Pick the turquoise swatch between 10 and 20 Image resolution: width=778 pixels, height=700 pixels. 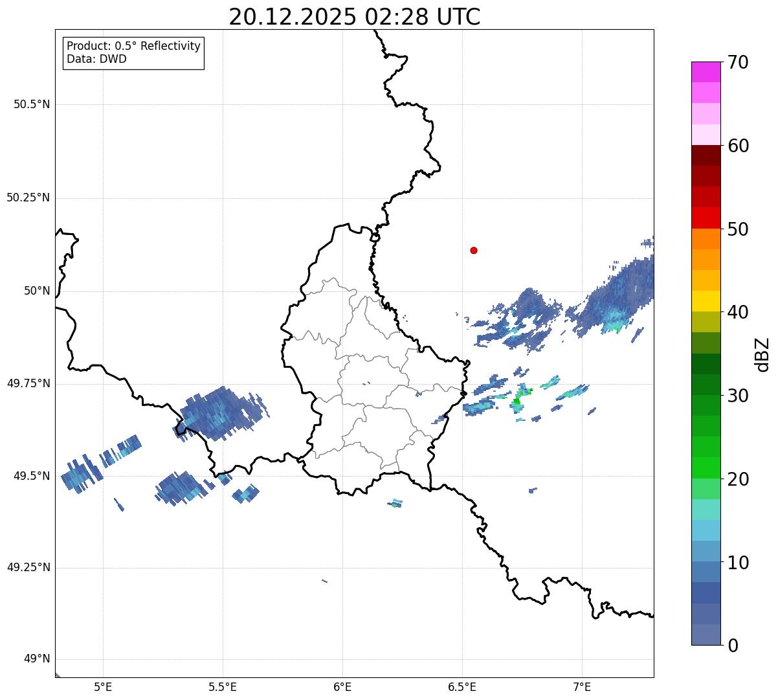(x=706, y=510)
